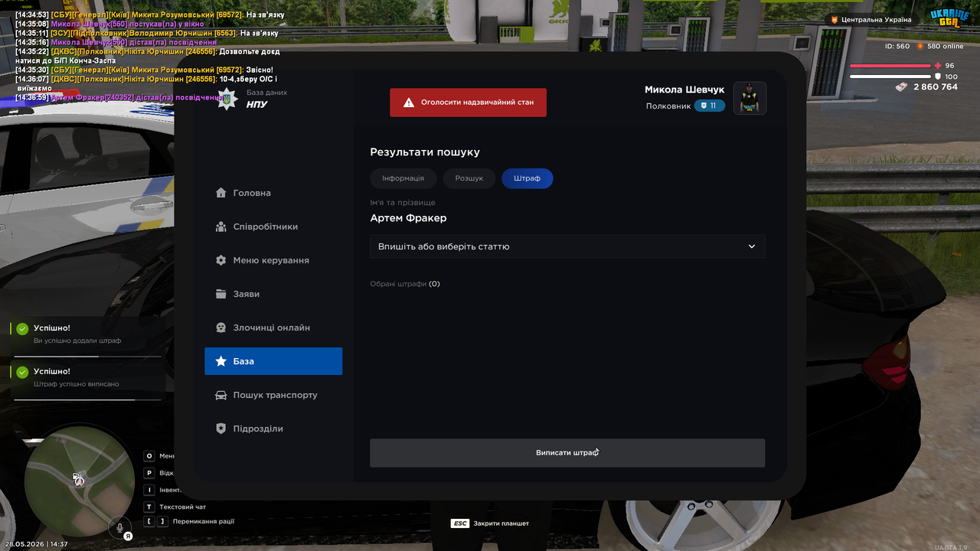Click the player avatar thumbnail
The image size is (980, 551).
pyautogui.click(x=750, y=98)
